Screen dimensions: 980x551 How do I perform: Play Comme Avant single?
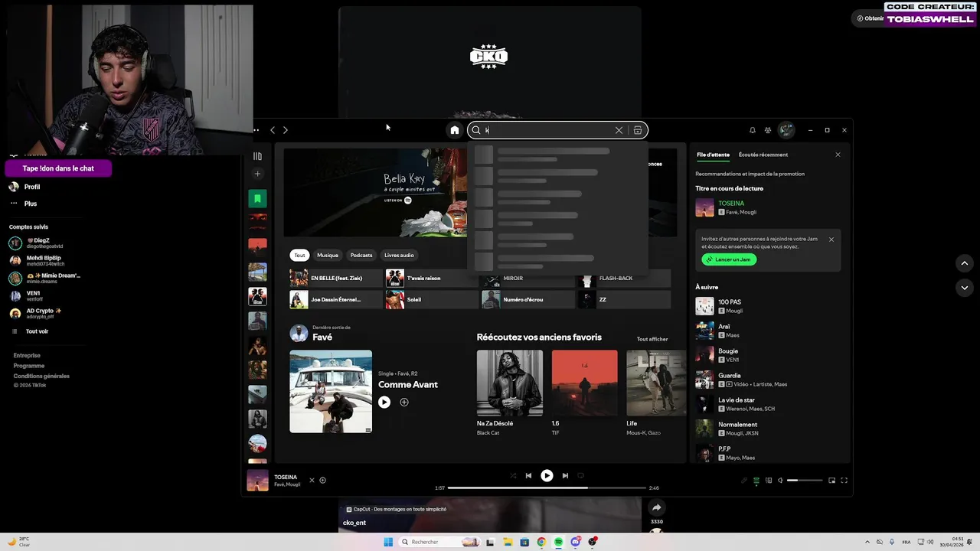pyautogui.click(x=384, y=402)
